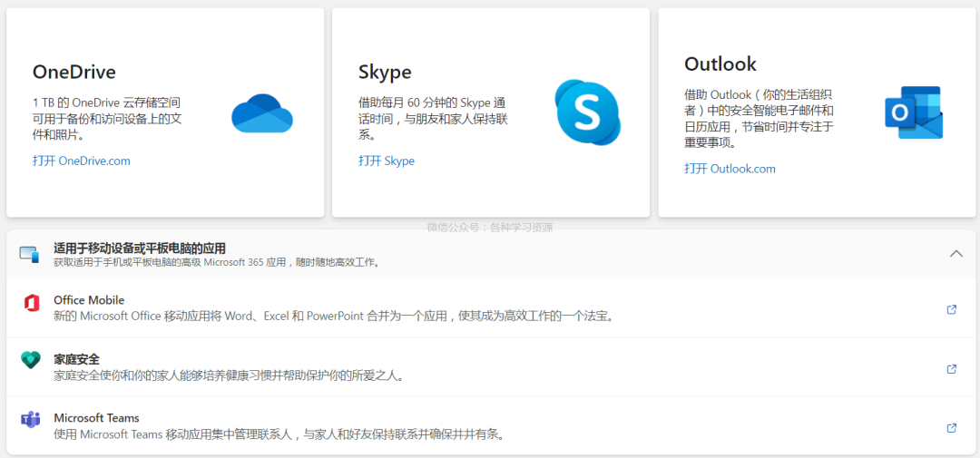Click the Outlook card heading

(720, 63)
